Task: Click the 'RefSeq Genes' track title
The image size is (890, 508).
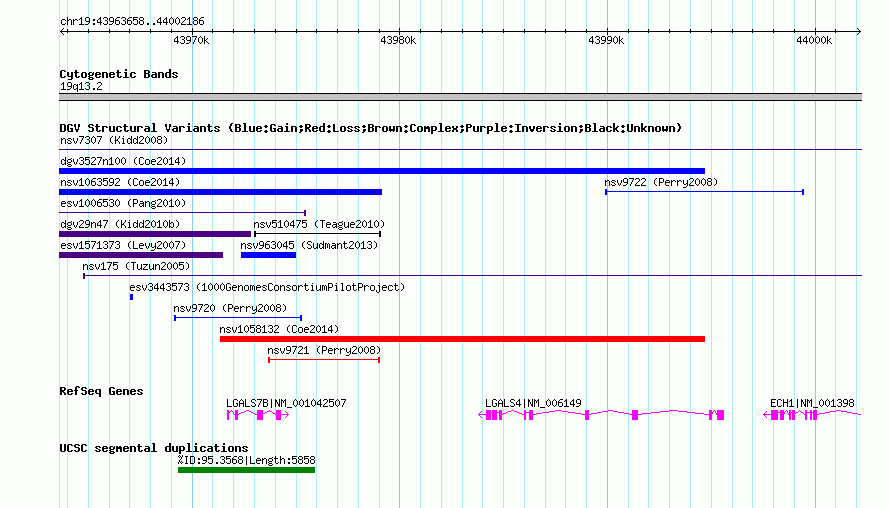Action: (x=101, y=391)
